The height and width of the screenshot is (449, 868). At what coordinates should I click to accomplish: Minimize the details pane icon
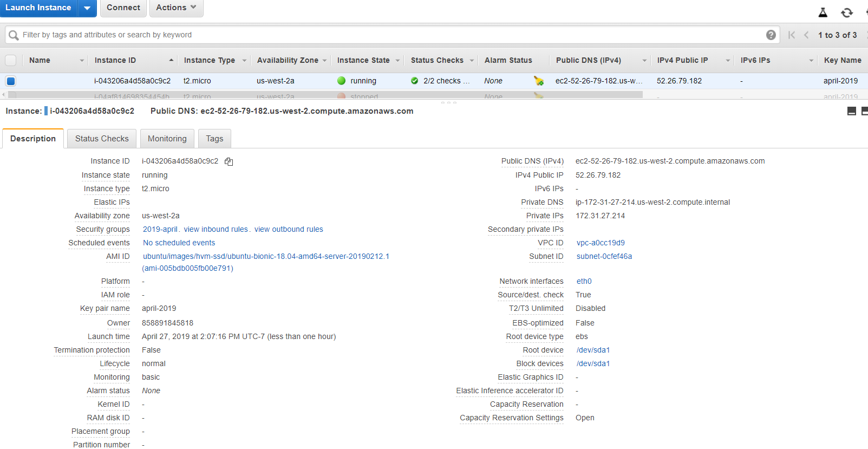(851, 111)
